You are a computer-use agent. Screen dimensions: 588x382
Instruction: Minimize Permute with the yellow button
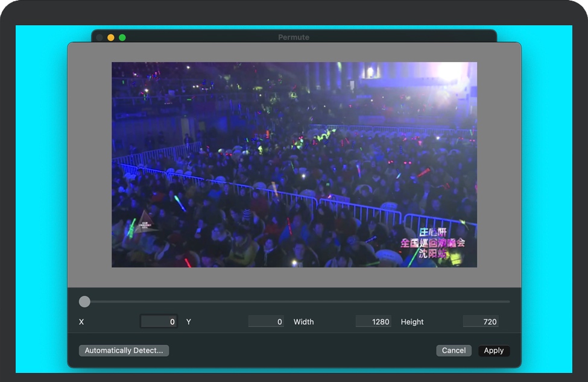[111, 37]
